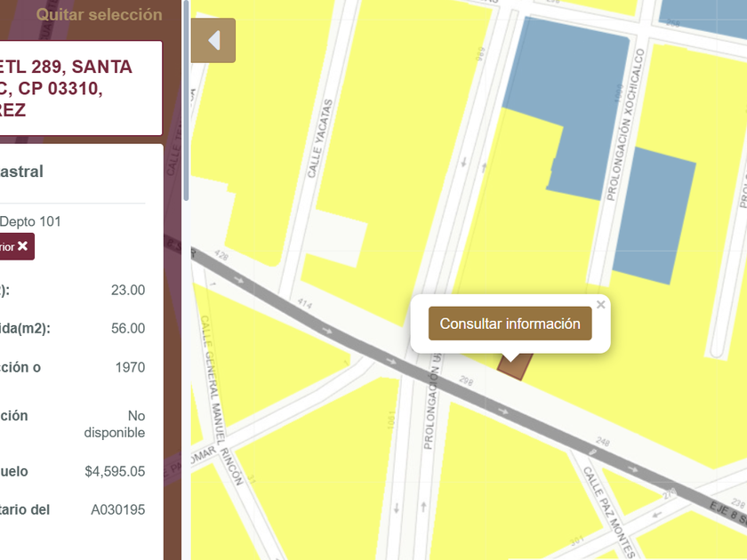This screenshot has height=560, width=747.
Task: Click the Quitar selección link
Action: [99, 15]
